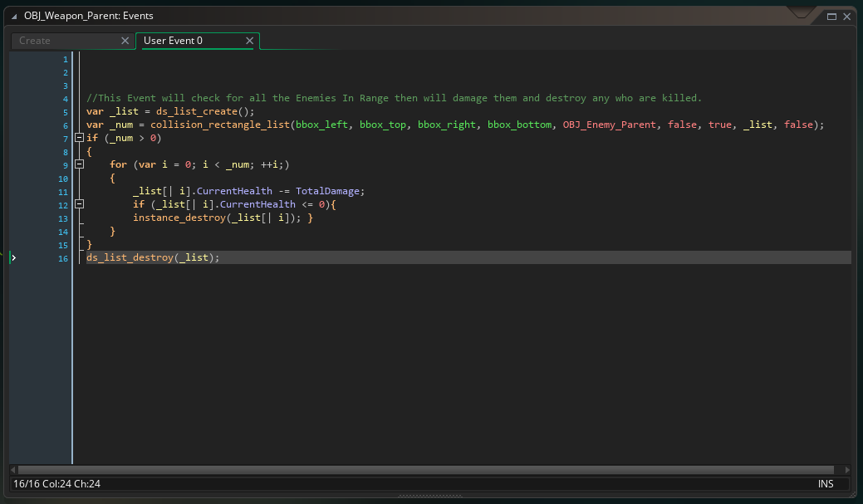Viewport: 863px width, 504px height.
Task: Collapse the if (_num > 0) block
Action: click(x=80, y=138)
